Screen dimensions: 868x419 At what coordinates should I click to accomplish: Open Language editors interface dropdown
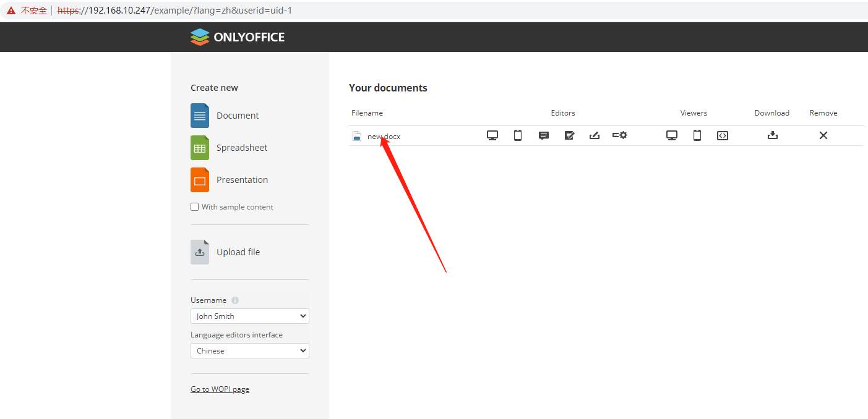tap(250, 350)
